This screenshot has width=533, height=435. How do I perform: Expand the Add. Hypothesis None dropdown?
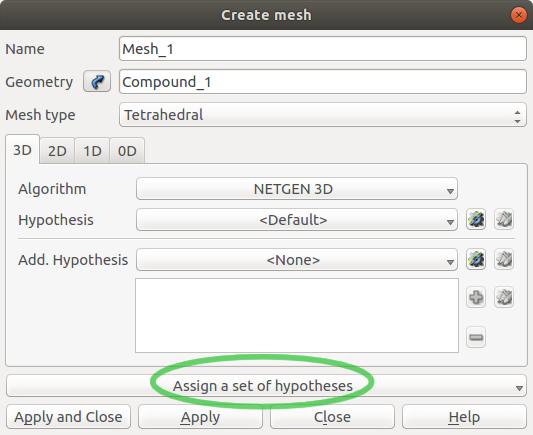coord(297,260)
